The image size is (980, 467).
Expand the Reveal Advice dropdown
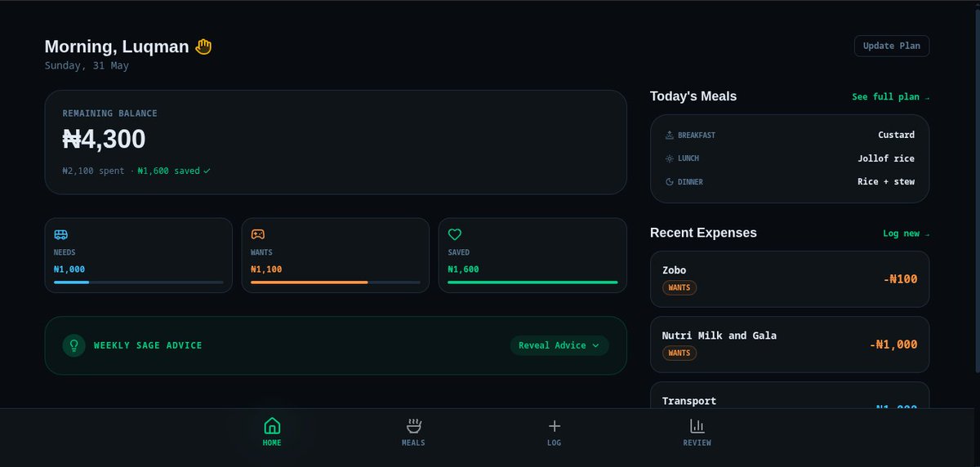tap(559, 345)
